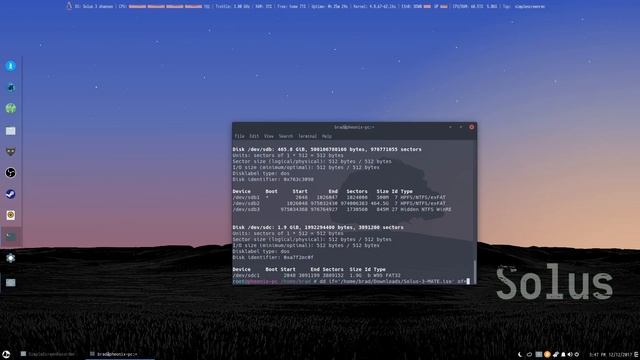This screenshot has width=640, height=360.
Task: Click the Disk /dev/sdc heading line
Action: pos(318,227)
